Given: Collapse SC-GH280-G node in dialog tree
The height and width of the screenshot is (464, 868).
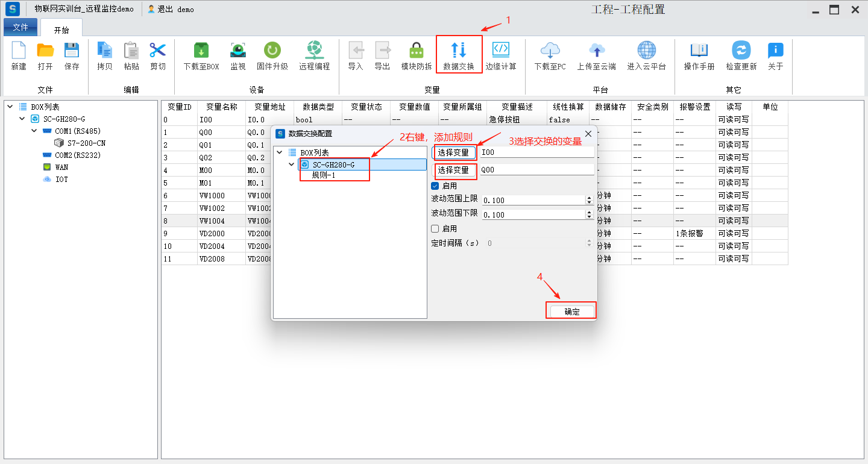Looking at the screenshot, I should [x=292, y=165].
